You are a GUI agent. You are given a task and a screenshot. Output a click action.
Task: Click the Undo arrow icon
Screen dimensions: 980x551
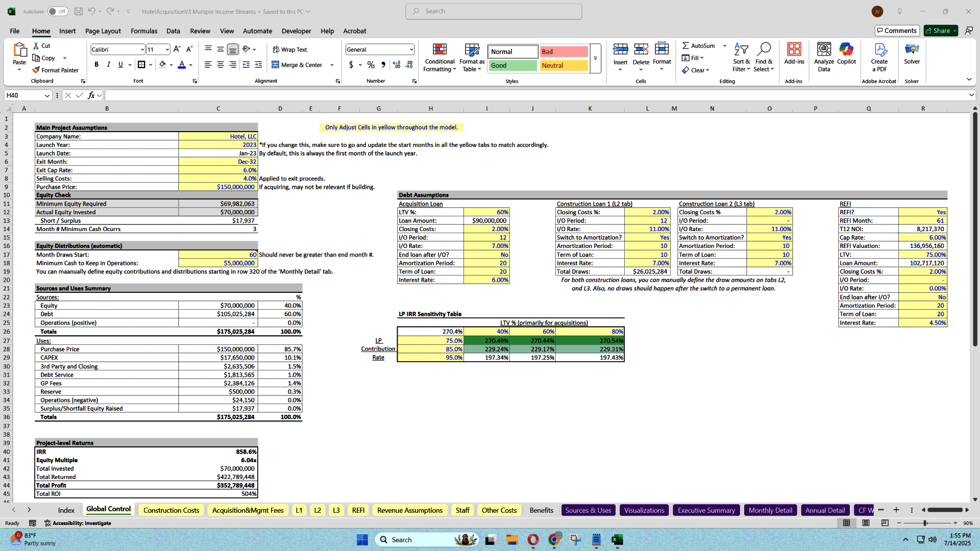point(91,11)
